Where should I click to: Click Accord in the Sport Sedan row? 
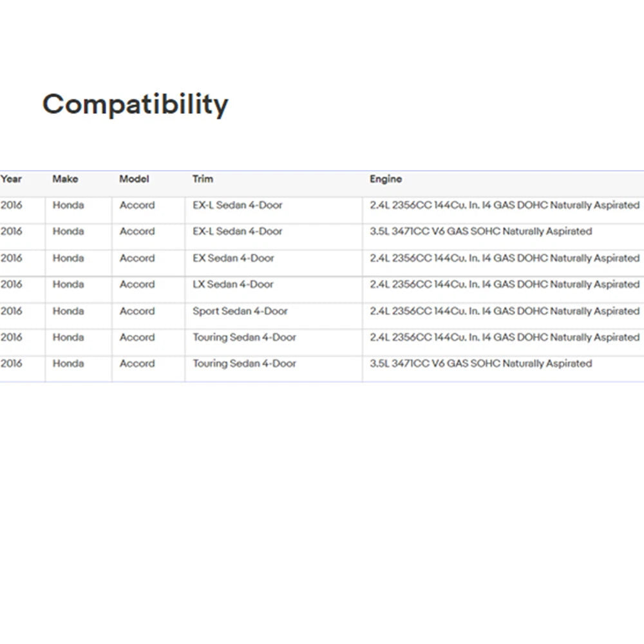coord(137,311)
